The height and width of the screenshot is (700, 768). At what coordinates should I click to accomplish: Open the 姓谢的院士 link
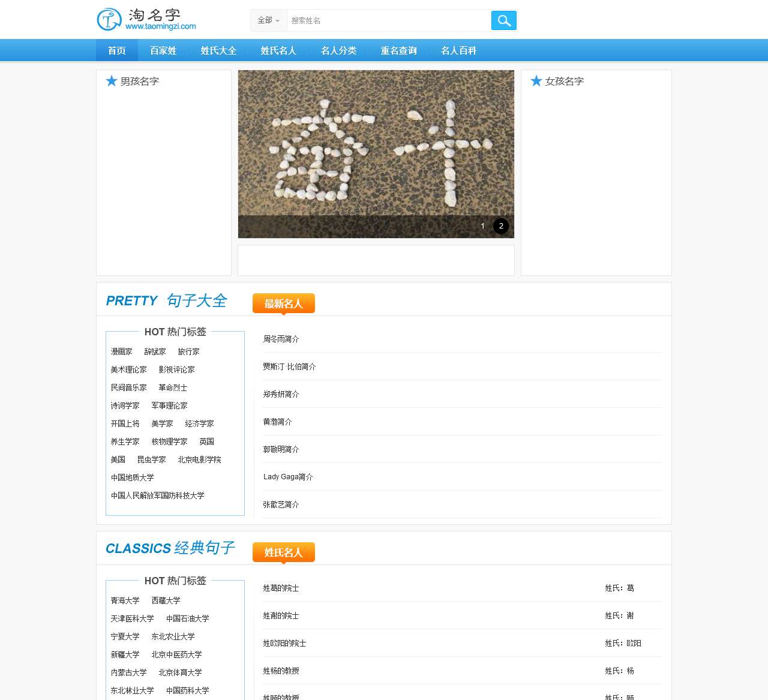281,615
